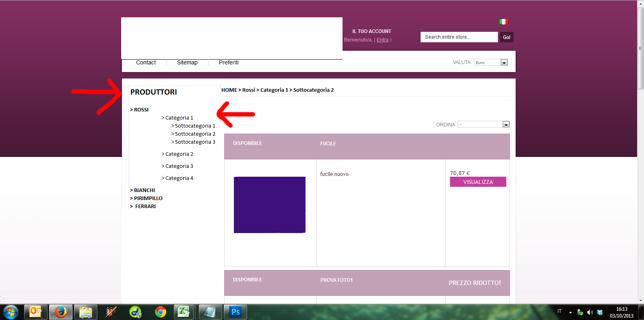Viewport: 644px width, 320px height.
Task: Click the 'Search entire store...' field
Action: click(459, 37)
